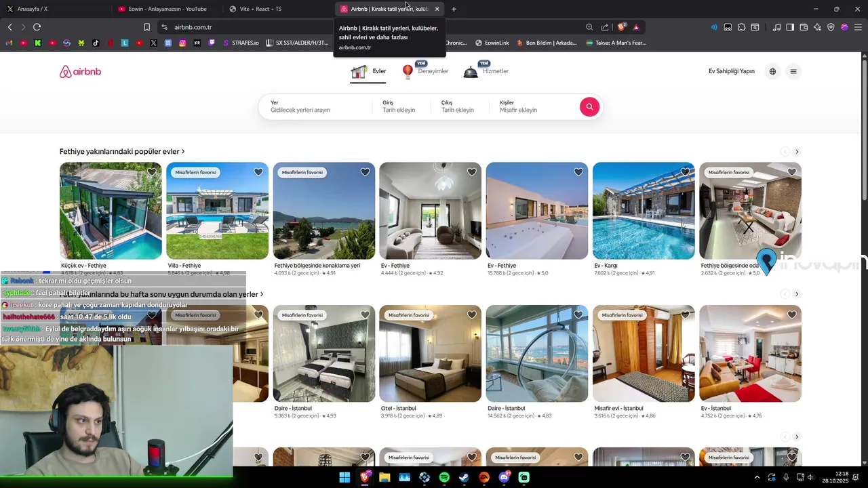Favorite the Fethiye bölgesinde konaklama yeri listing
The height and width of the screenshot is (488, 868).
point(365,172)
